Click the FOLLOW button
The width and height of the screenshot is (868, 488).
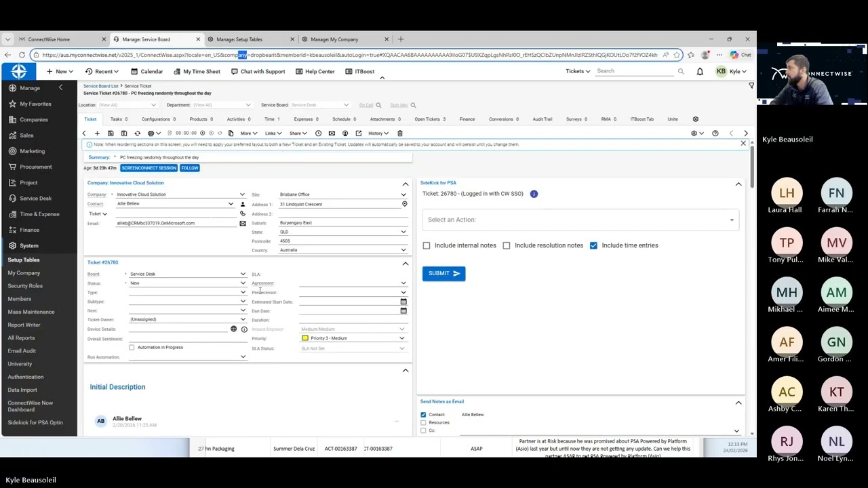pos(190,168)
